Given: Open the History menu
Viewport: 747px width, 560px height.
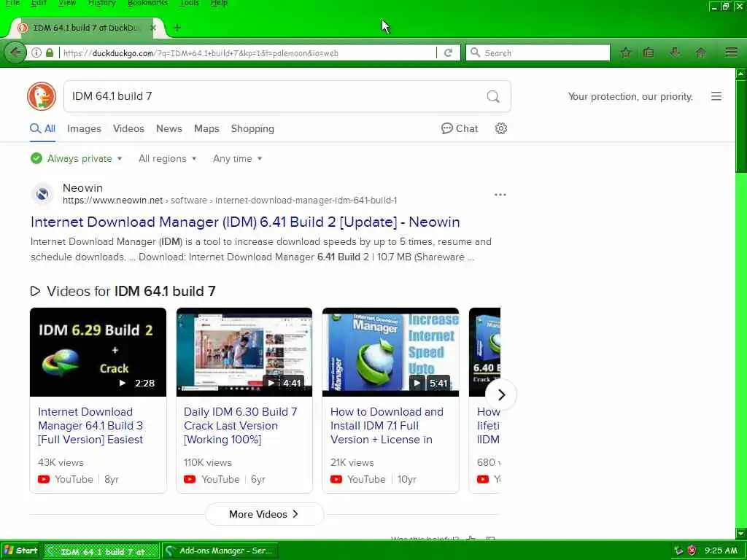Looking at the screenshot, I should [102, 3].
